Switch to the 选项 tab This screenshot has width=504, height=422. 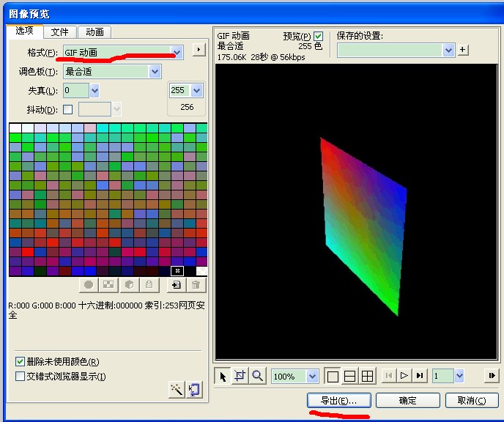24,31
